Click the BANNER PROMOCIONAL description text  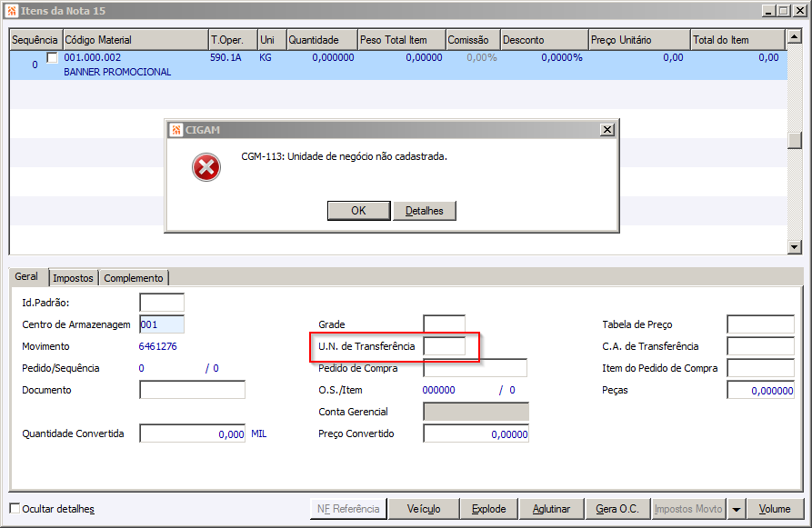[117, 72]
